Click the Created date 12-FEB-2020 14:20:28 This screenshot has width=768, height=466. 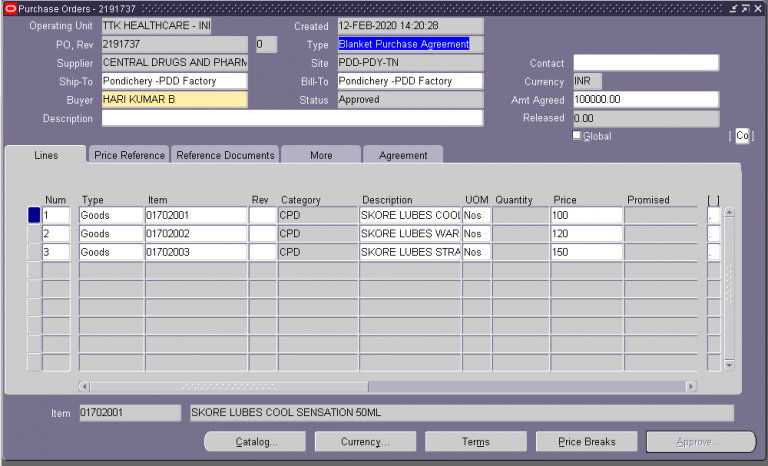410,26
